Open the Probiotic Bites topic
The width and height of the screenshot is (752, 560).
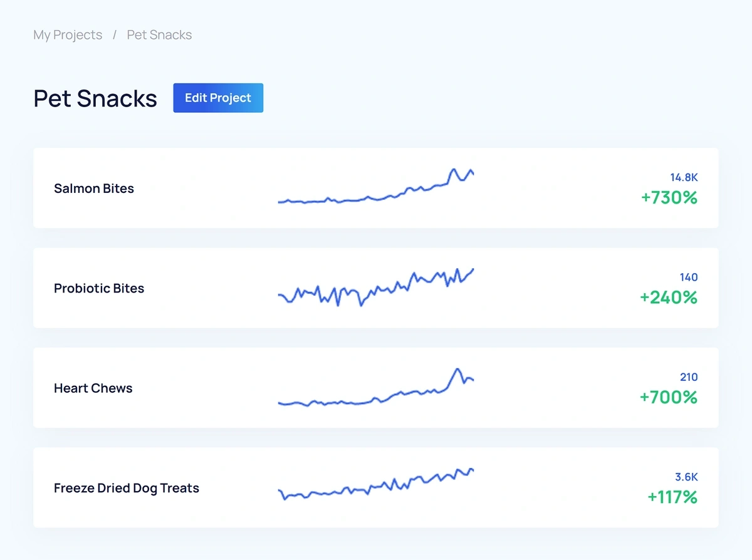[x=99, y=288]
